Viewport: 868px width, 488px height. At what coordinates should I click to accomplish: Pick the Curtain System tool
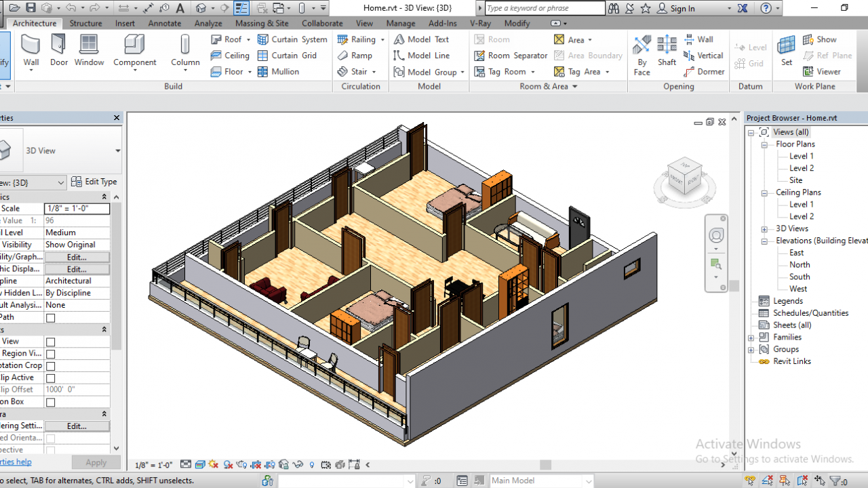pos(292,39)
